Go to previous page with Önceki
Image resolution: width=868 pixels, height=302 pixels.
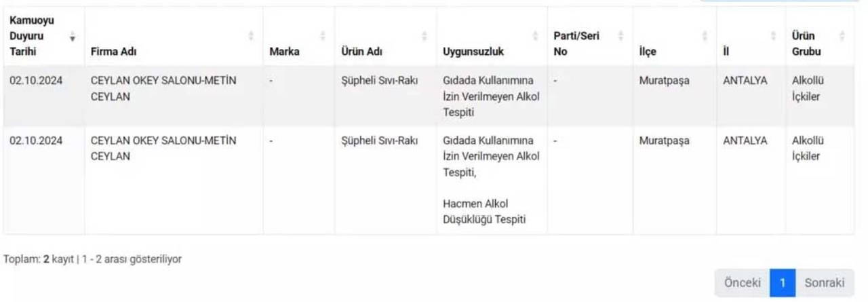click(742, 283)
